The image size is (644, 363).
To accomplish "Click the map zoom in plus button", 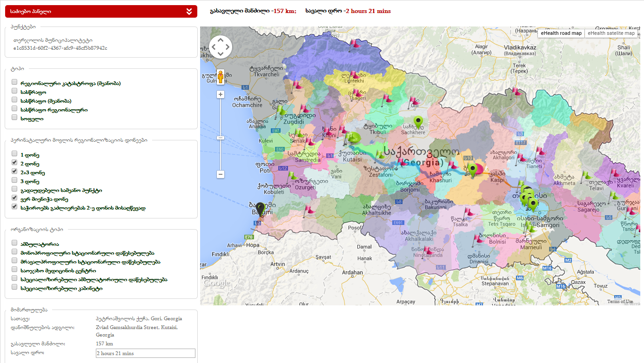I will coord(221,94).
